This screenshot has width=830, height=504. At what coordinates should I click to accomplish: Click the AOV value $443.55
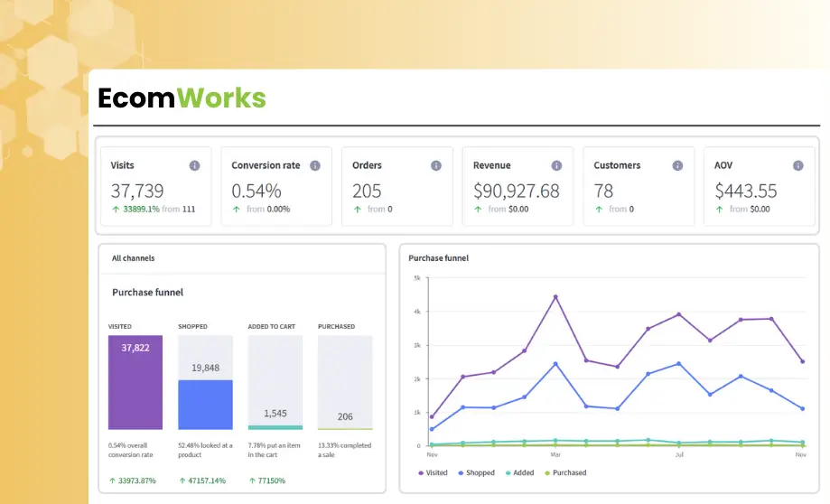point(746,191)
